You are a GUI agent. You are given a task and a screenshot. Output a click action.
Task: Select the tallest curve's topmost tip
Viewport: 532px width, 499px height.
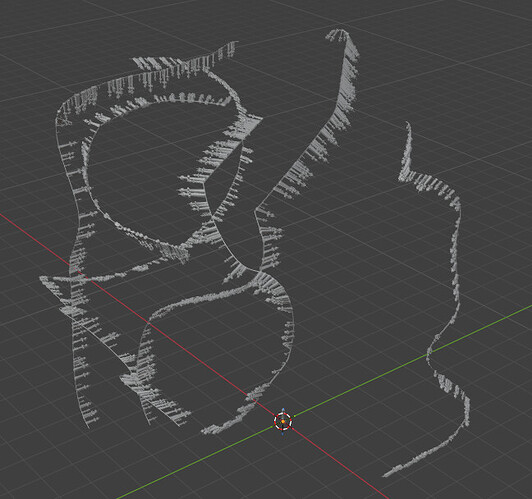[x=343, y=31]
